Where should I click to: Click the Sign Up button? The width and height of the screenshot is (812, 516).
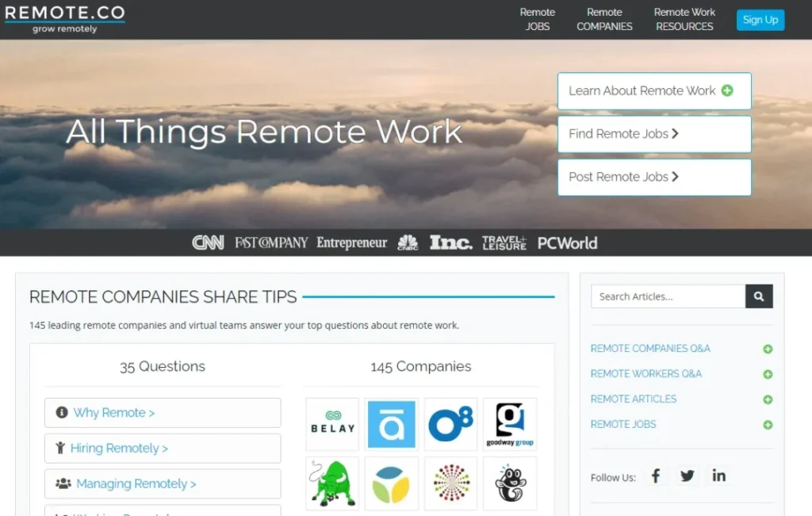pyautogui.click(x=760, y=20)
